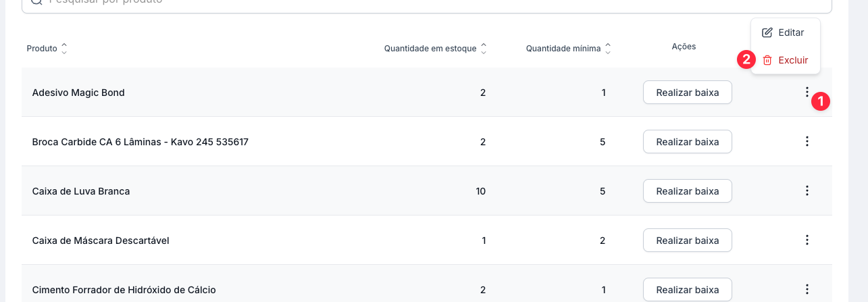Open three-dot menu for Caixa de Luva Branca
The height and width of the screenshot is (302, 868).
(807, 191)
